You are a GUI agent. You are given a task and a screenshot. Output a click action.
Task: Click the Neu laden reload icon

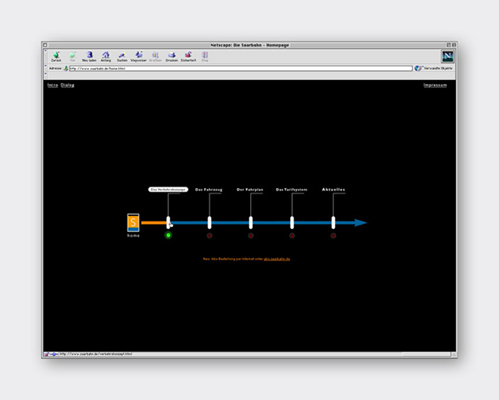(x=89, y=56)
